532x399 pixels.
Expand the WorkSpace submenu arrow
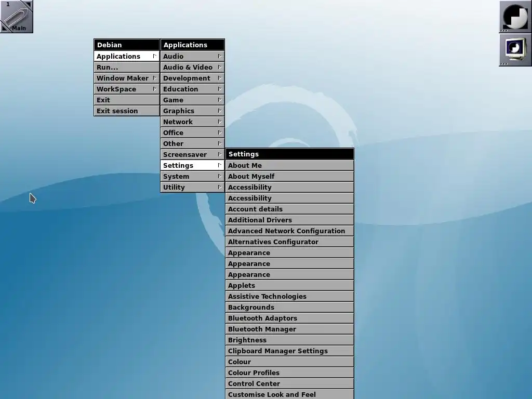[154, 89]
